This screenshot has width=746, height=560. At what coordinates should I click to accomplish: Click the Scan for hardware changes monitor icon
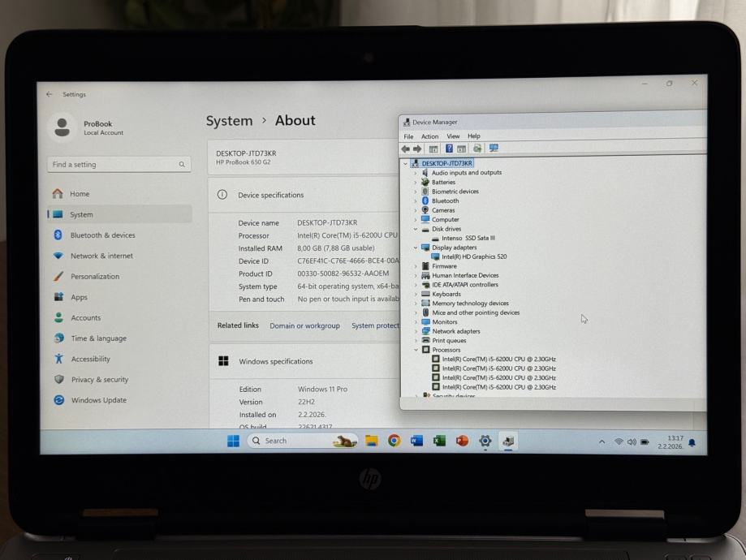click(x=494, y=148)
